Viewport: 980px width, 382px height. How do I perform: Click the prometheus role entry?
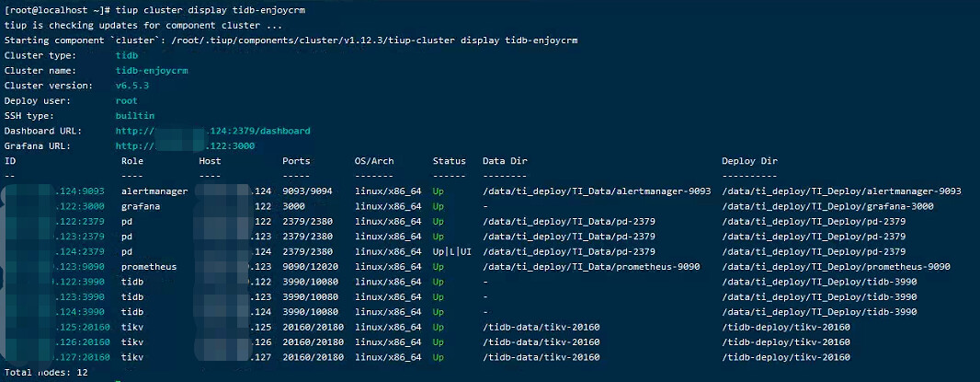(x=149, y=267)
